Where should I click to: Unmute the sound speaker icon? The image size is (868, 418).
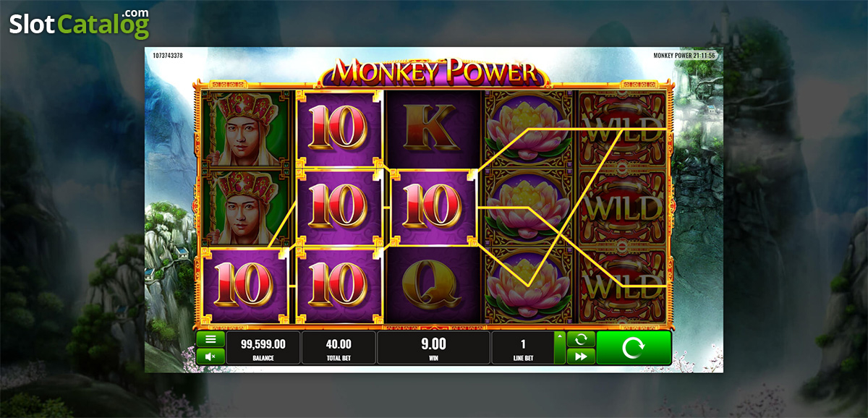(210, 356)
